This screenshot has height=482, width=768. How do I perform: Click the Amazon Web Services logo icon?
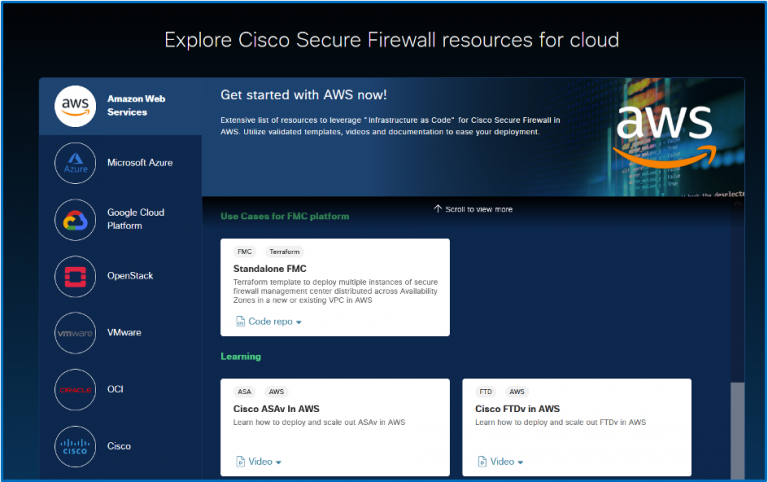(x=77, y=106)
